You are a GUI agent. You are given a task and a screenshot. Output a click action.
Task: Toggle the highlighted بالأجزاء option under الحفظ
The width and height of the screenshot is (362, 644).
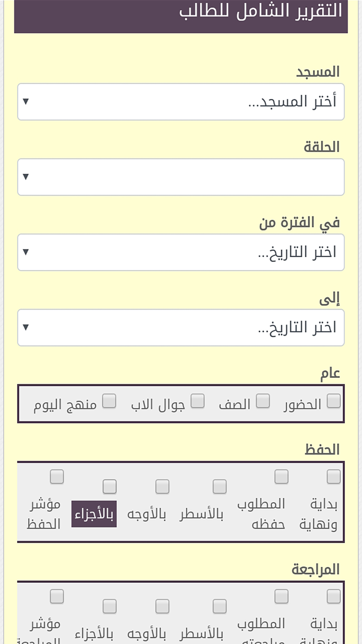(x=109, y=486)
